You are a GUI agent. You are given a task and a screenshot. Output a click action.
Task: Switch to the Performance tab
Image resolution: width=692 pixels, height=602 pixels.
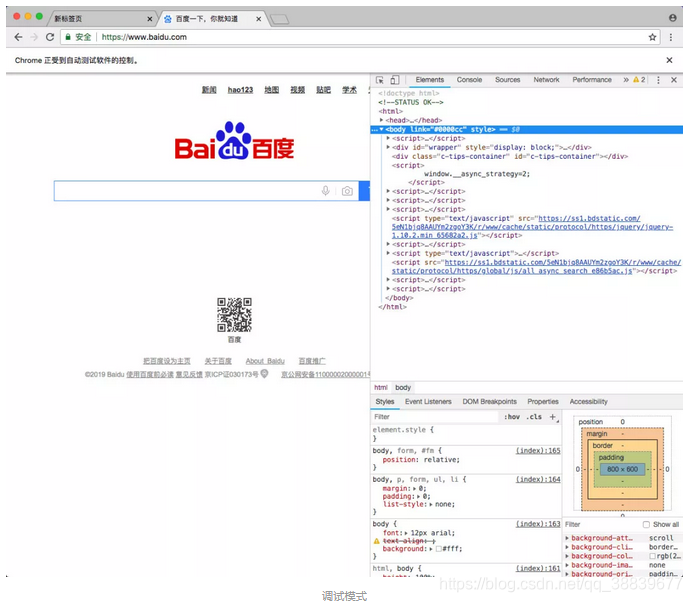point(592,80)
